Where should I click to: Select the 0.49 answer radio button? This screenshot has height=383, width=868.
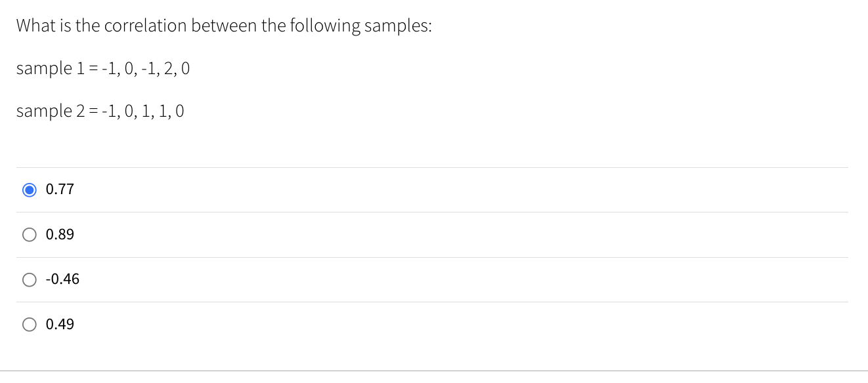pos(30,324)
